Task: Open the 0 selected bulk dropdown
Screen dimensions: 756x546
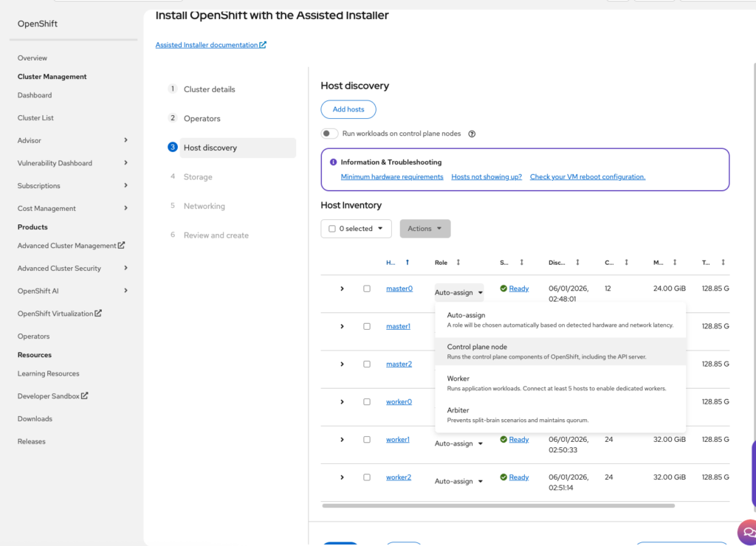Action: 356,229
